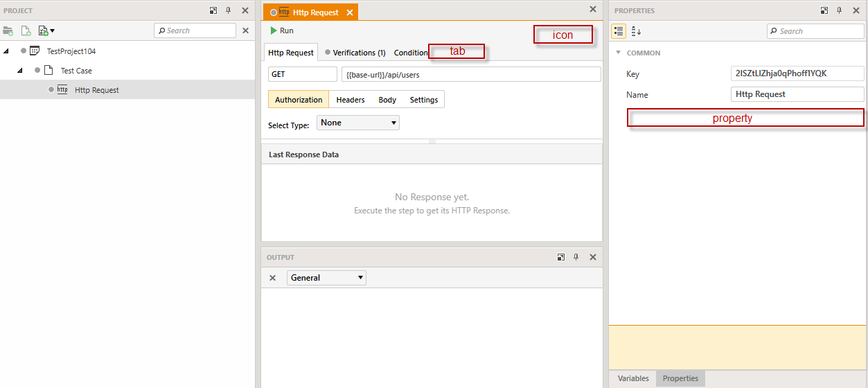Open the Headers tab
The height and width of the screenshot is (388, 868).
pos(351,100)
